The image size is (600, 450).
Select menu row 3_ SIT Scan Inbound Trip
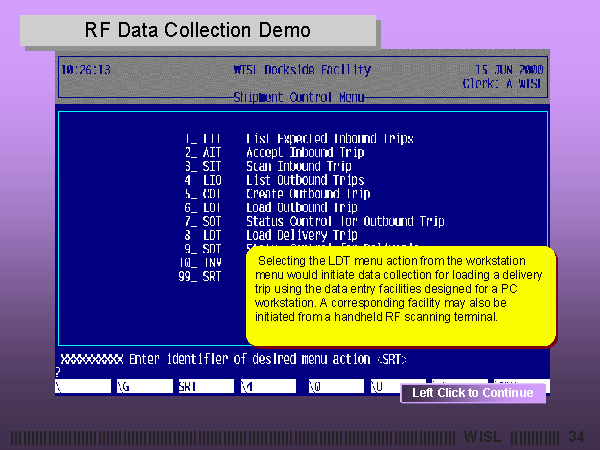(268, 166)
